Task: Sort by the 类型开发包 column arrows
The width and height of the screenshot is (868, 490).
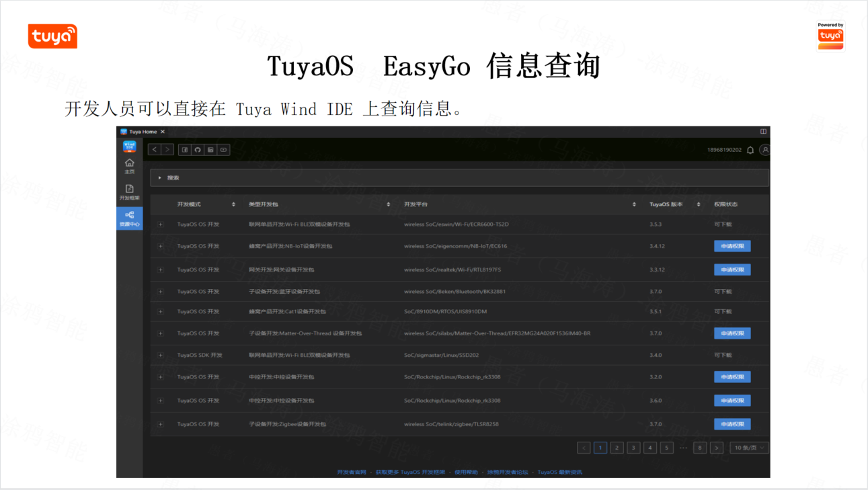Action: point(389,204)
